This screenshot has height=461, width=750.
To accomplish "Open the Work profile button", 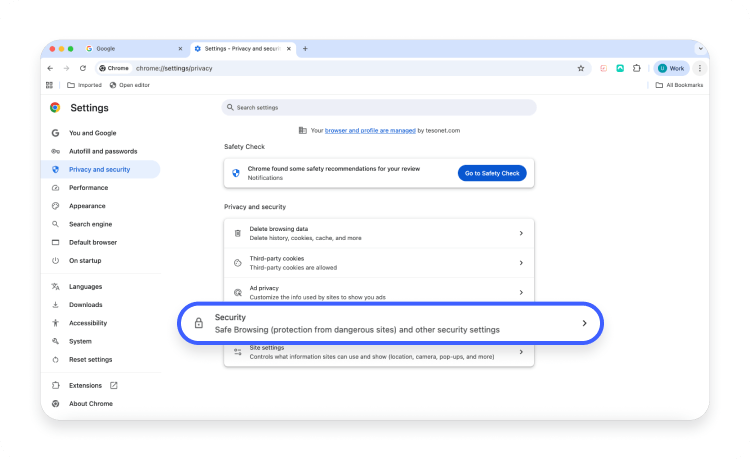I will [x=672, y=68].
